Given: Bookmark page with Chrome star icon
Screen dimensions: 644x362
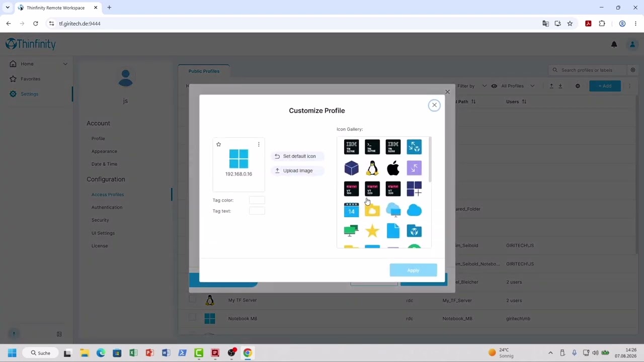Looking at the screenshot, I should point(570,24).
